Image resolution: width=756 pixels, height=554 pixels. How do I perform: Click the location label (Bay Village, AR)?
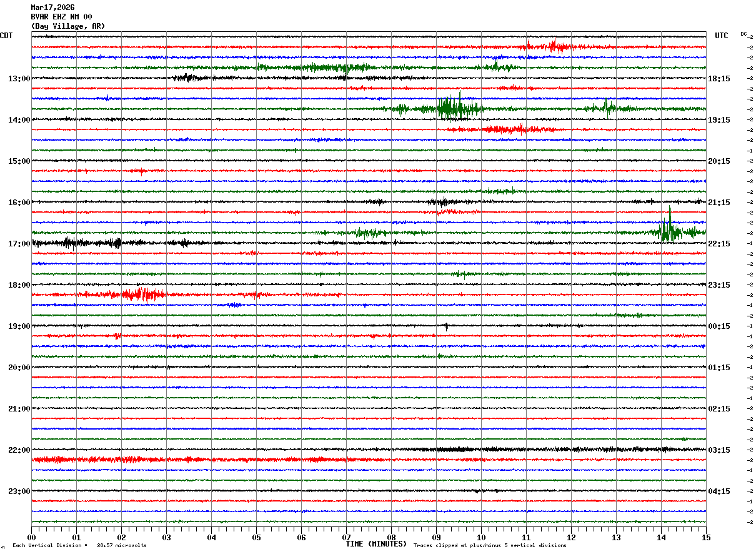coord(68,26)
